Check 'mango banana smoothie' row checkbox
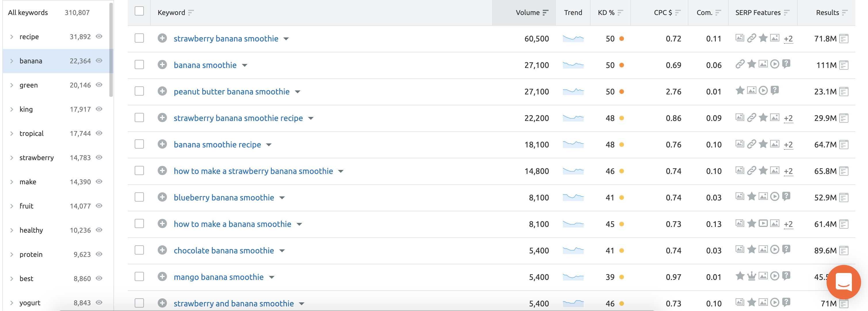Image resolution: width=868 pixels, height=311 pixels. click(139, 277)
